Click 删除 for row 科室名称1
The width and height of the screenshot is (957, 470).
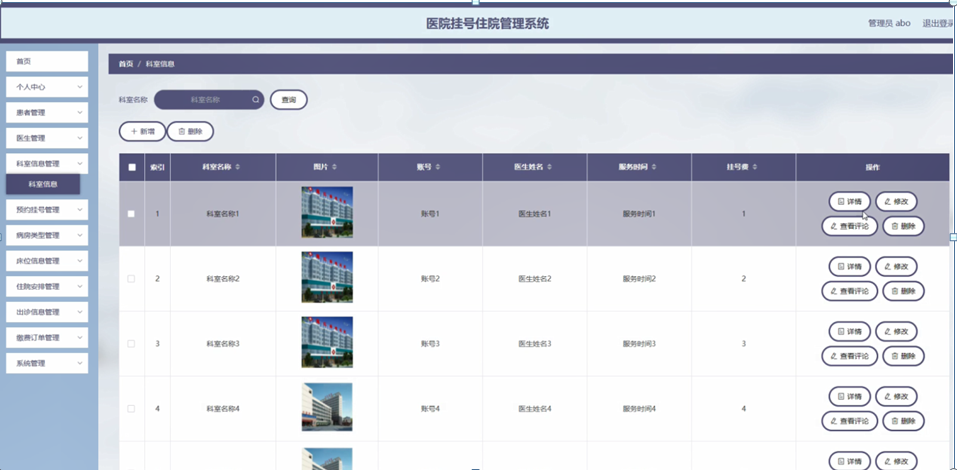903,226
